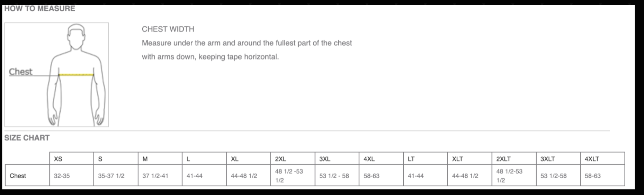
Task: Select the 2XL size column header
Action: (x=280, y=159)
